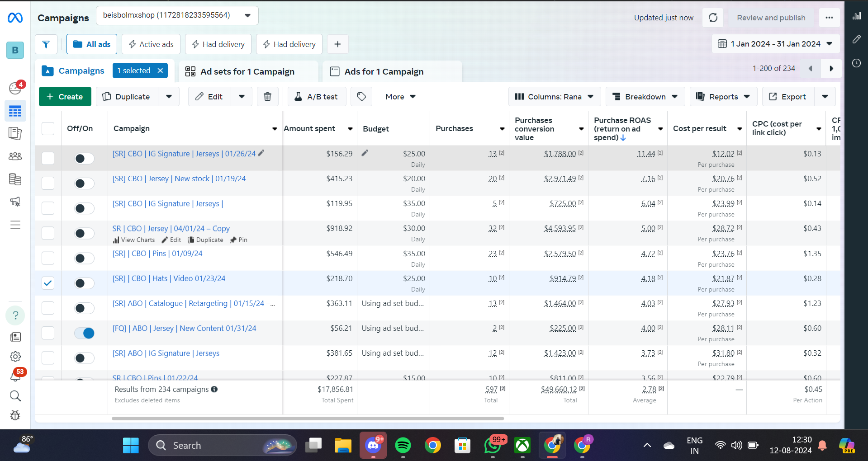Open Spotify from the taskbar
The width and height of the screenshot is (868, 461).
(403, 446)
